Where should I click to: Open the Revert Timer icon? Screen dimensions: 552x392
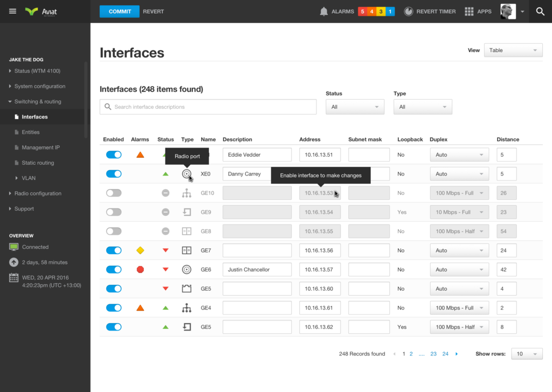click(409, 11)
